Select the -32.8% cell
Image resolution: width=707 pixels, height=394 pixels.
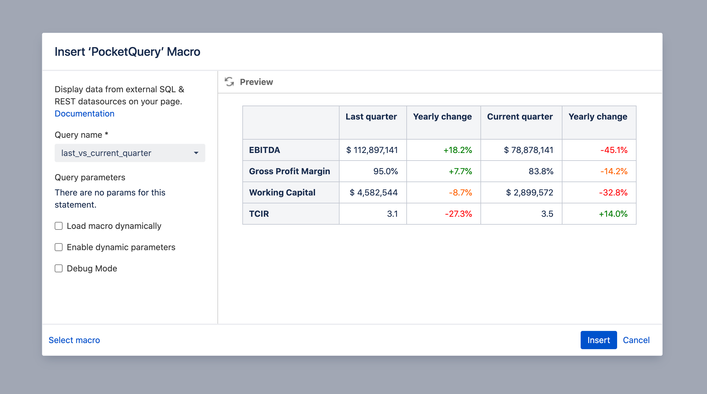[x=599, y=192]
